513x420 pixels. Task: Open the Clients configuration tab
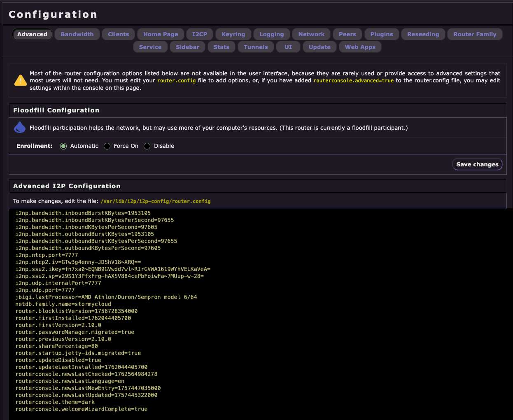(118, 34)
